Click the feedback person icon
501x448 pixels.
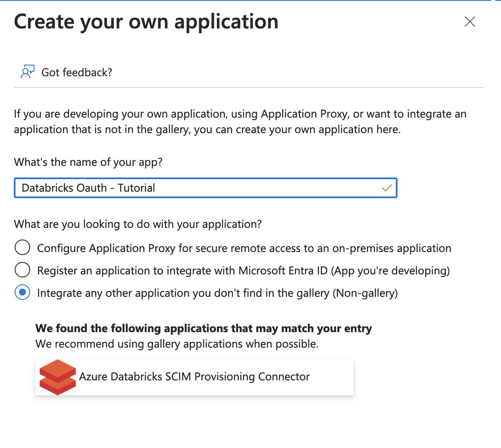28,72
